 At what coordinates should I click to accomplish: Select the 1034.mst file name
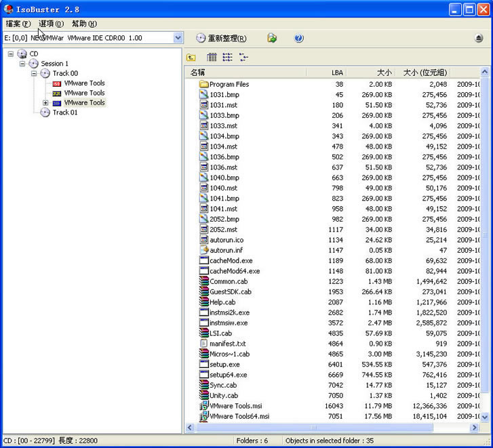pos(224,146)
